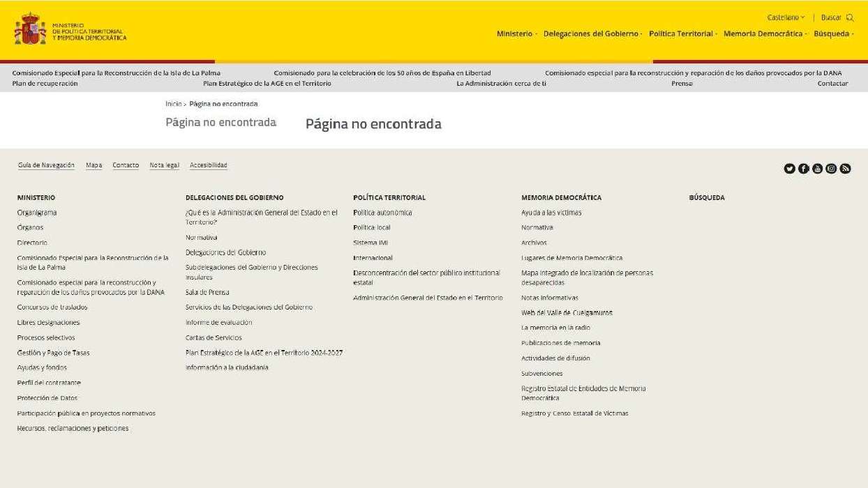This screenshot has width=868, height=488.
Task: Click the magnifying glass search icon
Action: [850, 18]
